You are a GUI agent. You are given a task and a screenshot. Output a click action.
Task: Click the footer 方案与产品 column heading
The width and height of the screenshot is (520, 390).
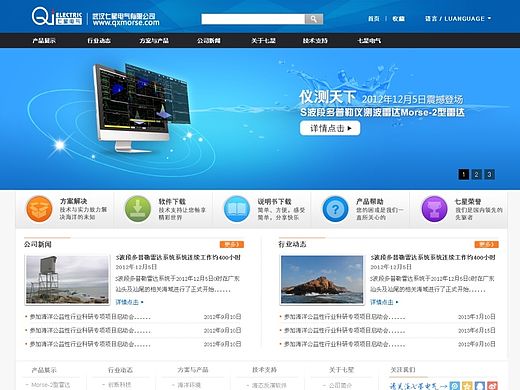(x=193, y=370)
